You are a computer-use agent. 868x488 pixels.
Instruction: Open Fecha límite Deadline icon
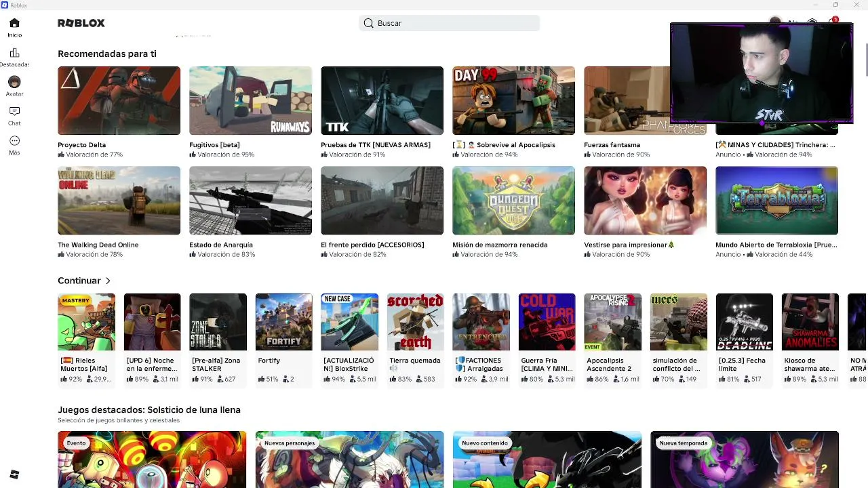tap(744, 322)
